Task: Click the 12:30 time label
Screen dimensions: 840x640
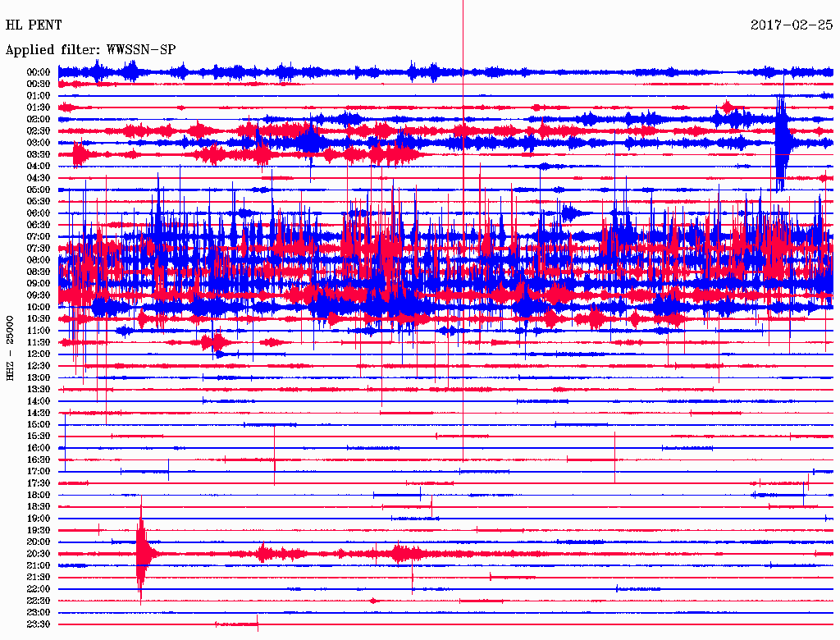Action: pyautogui.click(x=39, y=366)
